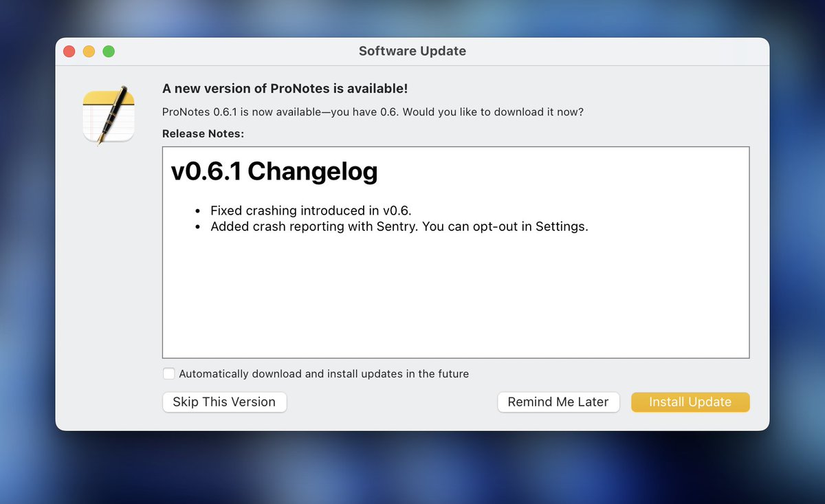
Task: Enable automatically download and install updates checkbox
Action: pyautogui.click(x=168, y=374)
